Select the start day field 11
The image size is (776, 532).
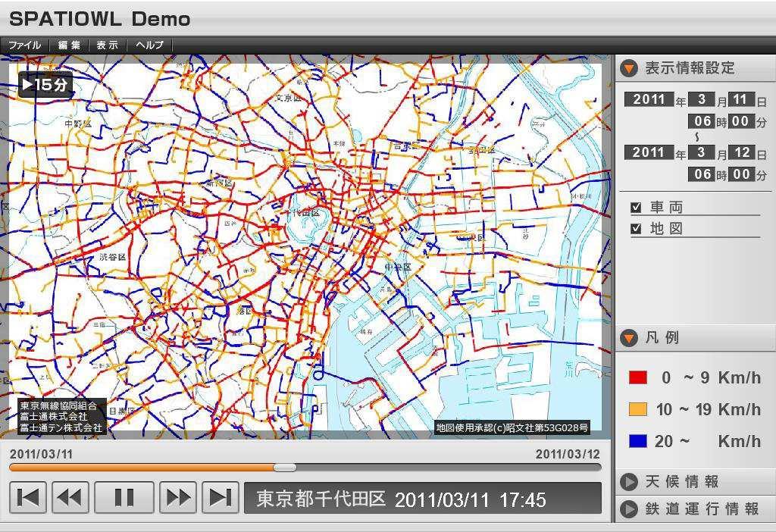(x=740, y=99)
